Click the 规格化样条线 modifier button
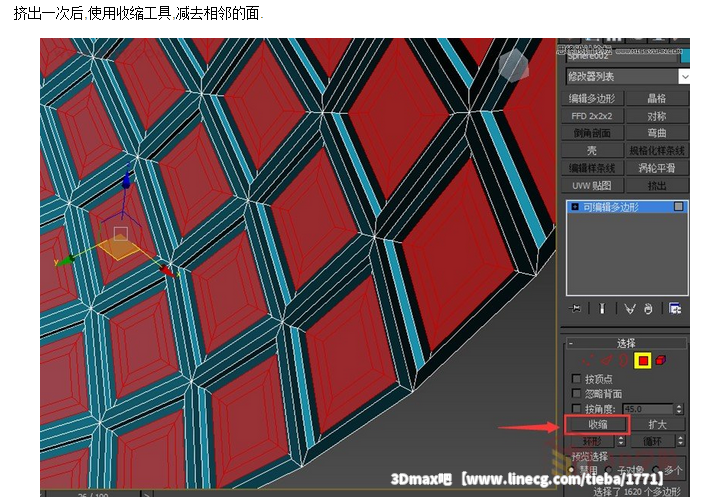703x498 pixels. [x=657, y=150]
